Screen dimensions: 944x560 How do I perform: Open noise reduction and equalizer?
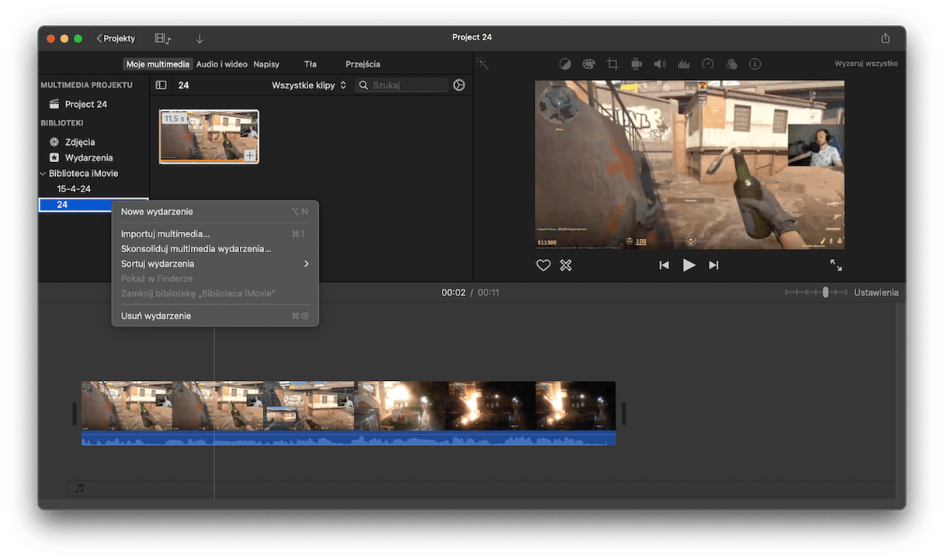click(684, 64)
